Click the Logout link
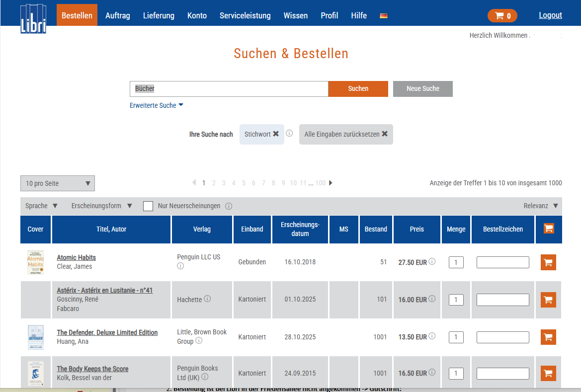This screenshot has width=581, height=392. (550, 15)
